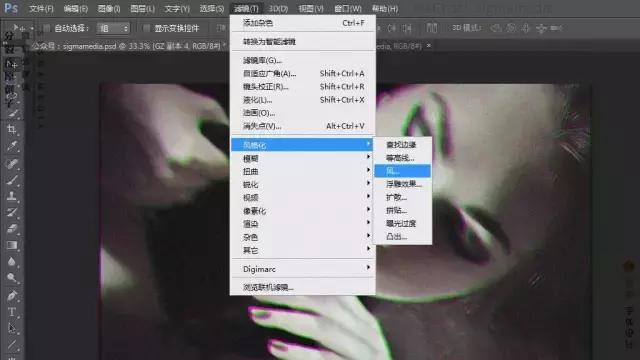Select the Healing Brush tool
Viewport: 640px width, 360px height.
pos(12,163)
